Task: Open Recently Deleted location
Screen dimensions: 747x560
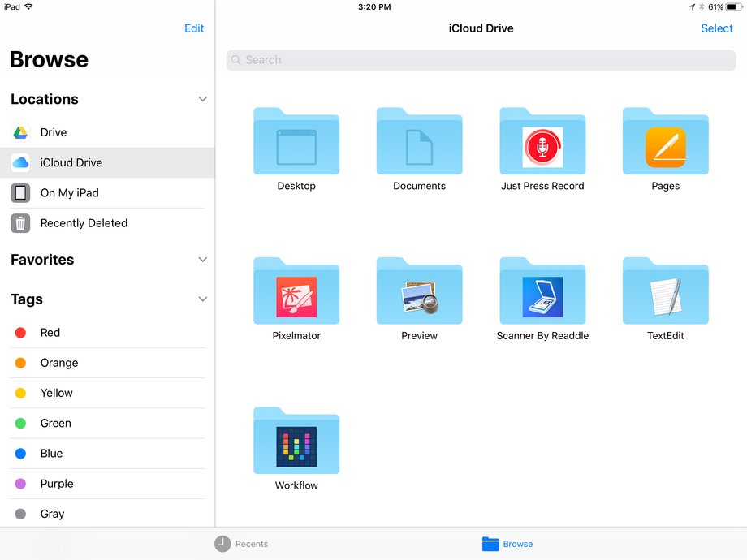Action: (x=107, y=223)
